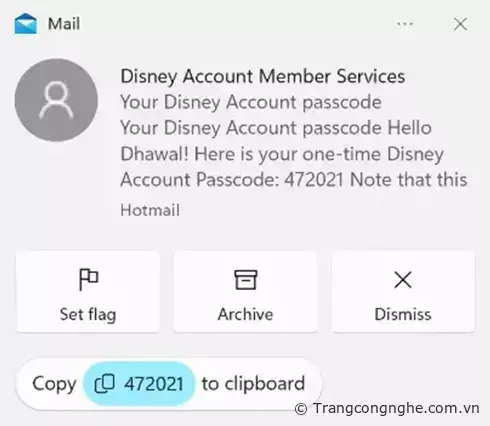The width and height of the screenshot is (490, 426).
Task: Click the Hotmail account label
Action: click(150, 210)
